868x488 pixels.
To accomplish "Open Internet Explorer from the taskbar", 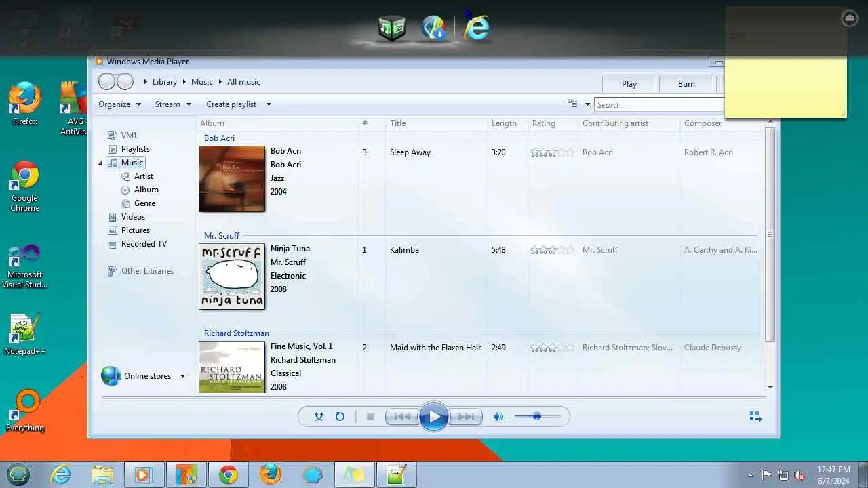I will 60,475.
